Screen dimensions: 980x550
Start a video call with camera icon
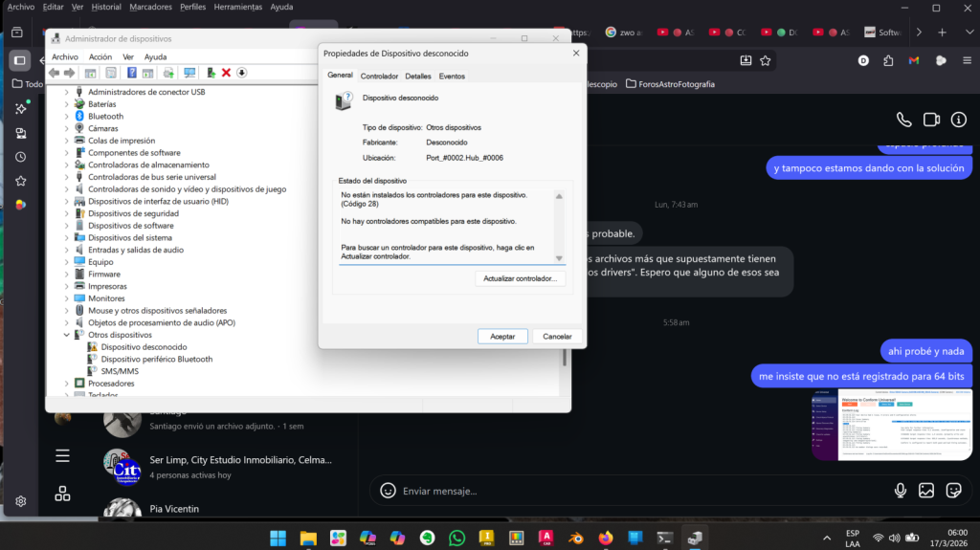pos(931,120)
